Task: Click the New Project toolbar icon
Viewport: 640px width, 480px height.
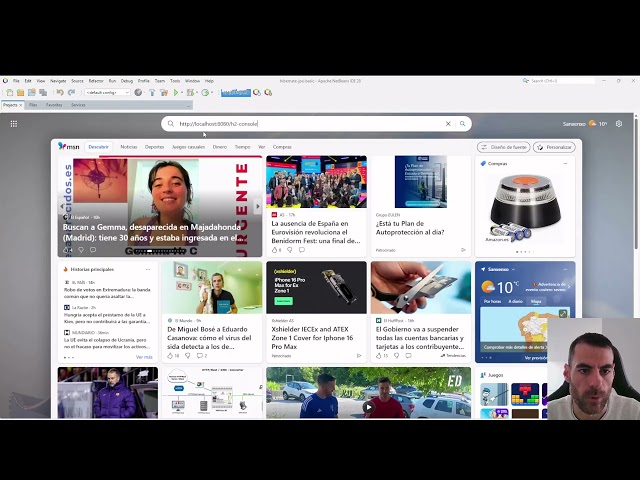Action: click(18, 92)
